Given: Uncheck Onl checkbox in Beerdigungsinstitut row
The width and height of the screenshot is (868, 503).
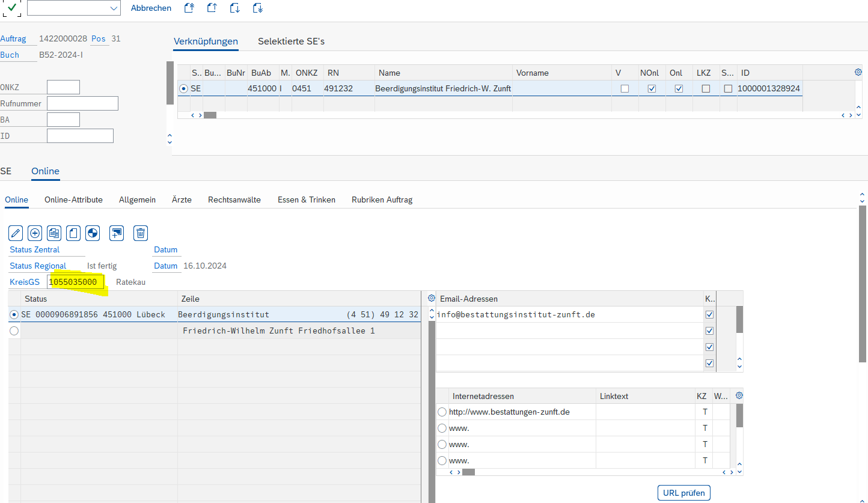Looking at the screenshot, I should [679, 89].
